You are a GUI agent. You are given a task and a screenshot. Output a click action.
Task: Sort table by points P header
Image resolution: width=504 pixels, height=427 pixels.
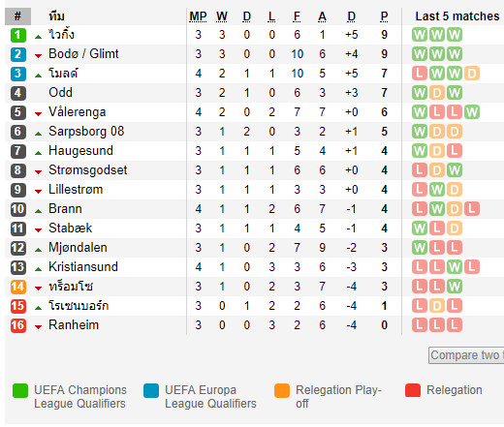coord(384,16)
